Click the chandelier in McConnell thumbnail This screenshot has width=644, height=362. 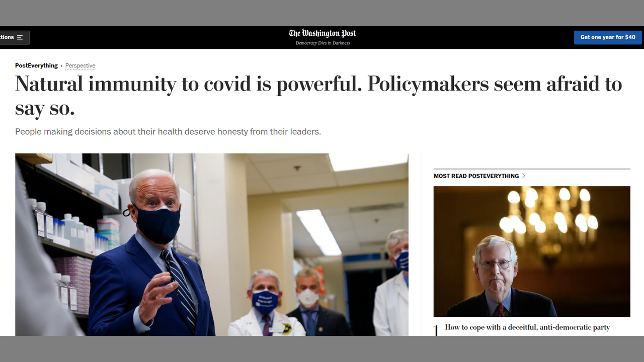548,216
